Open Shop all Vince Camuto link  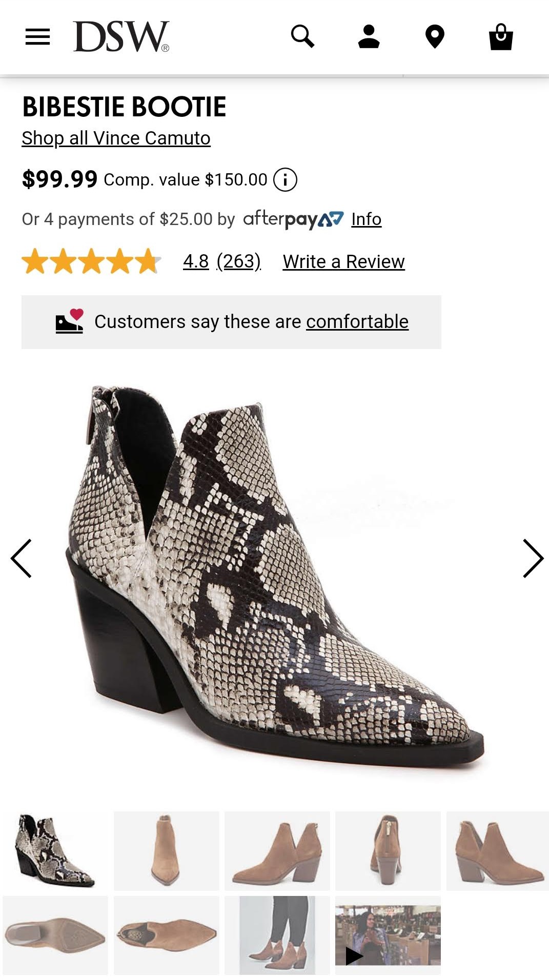(x=116, y=138)
